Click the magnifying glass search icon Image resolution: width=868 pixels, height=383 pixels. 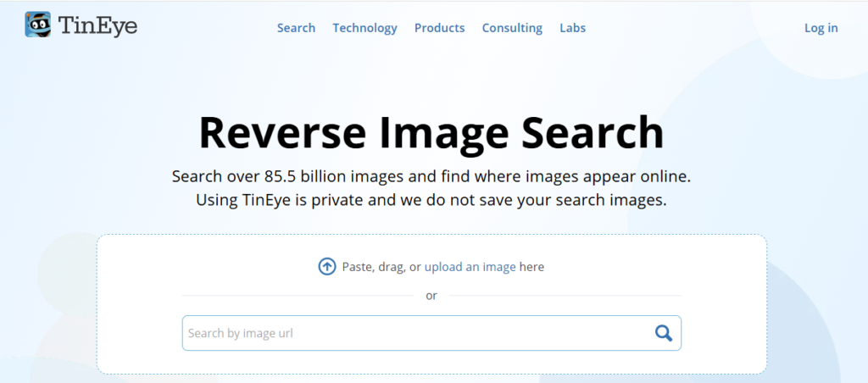point(663,333)
